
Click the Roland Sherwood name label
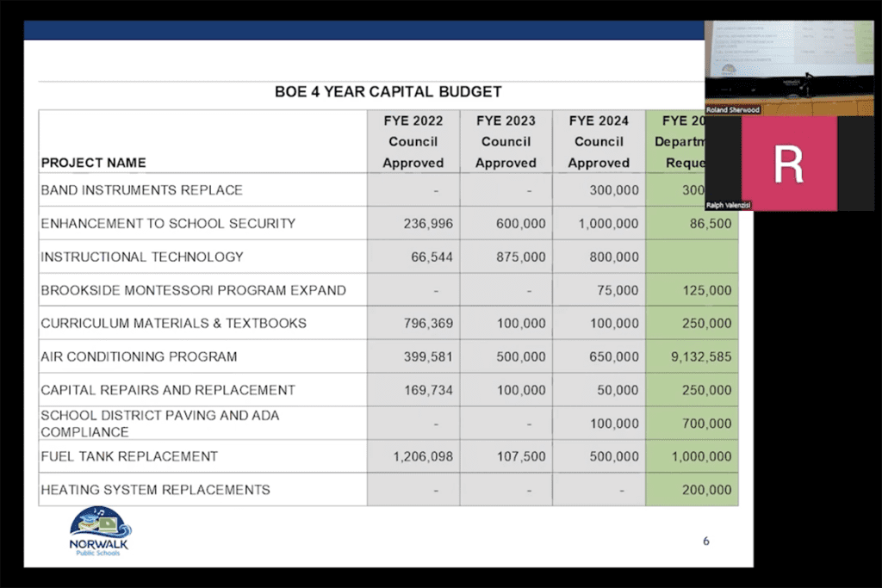click(x=733, y=110)
